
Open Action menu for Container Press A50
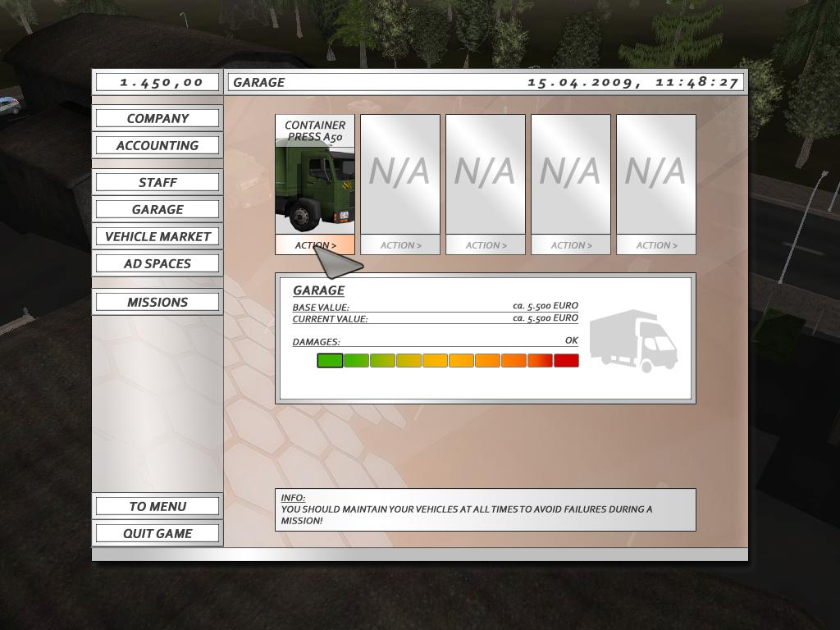pos(315,244)
